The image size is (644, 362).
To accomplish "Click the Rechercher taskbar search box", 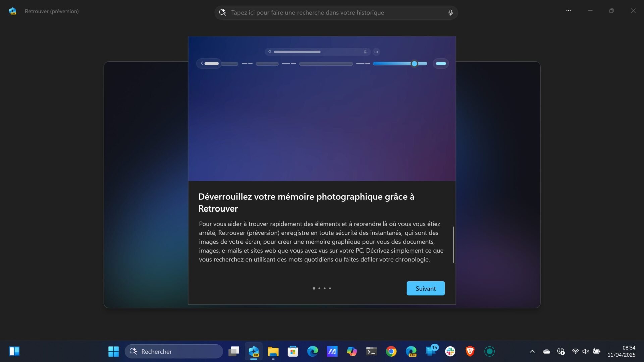I will (174, 351).
